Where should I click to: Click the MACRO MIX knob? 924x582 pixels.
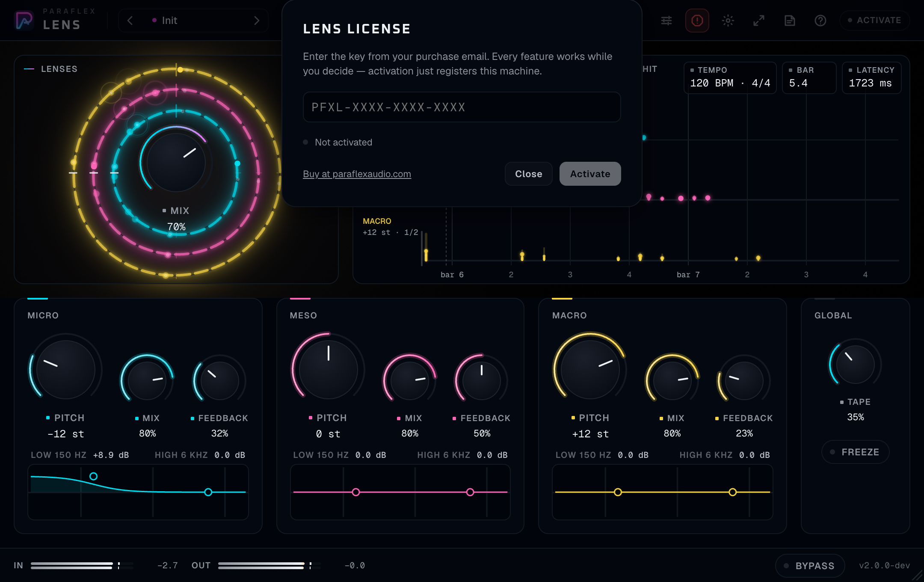click(672, 381)
